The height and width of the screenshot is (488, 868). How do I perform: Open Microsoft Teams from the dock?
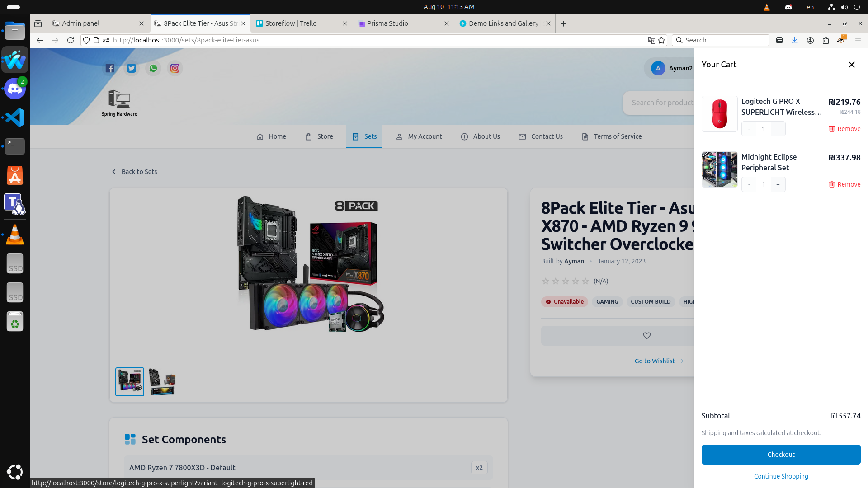(x=15, y=204)
